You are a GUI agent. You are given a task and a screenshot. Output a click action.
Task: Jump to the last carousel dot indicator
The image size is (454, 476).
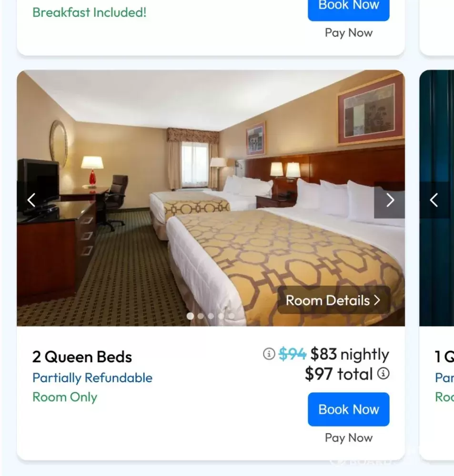tap(232, 316)
